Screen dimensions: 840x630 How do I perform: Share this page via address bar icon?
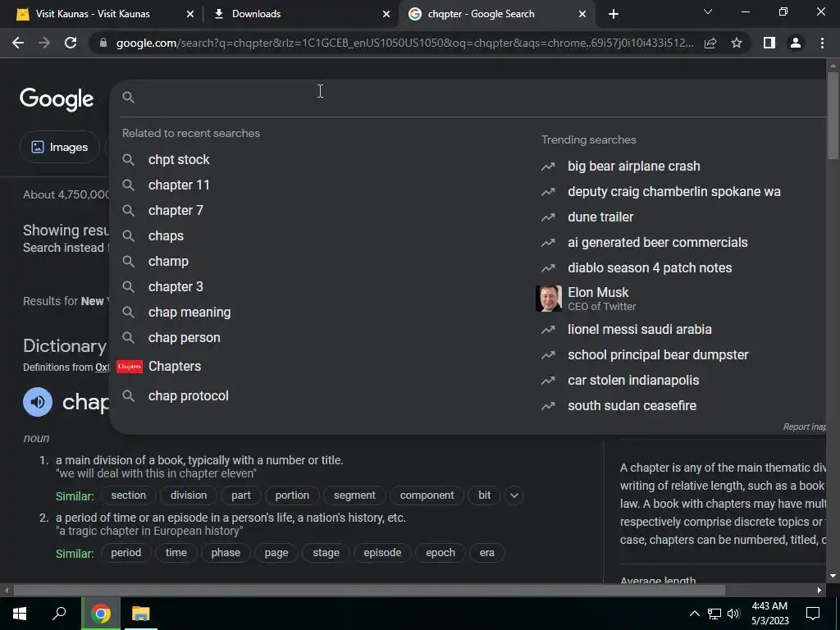(710, 43)
